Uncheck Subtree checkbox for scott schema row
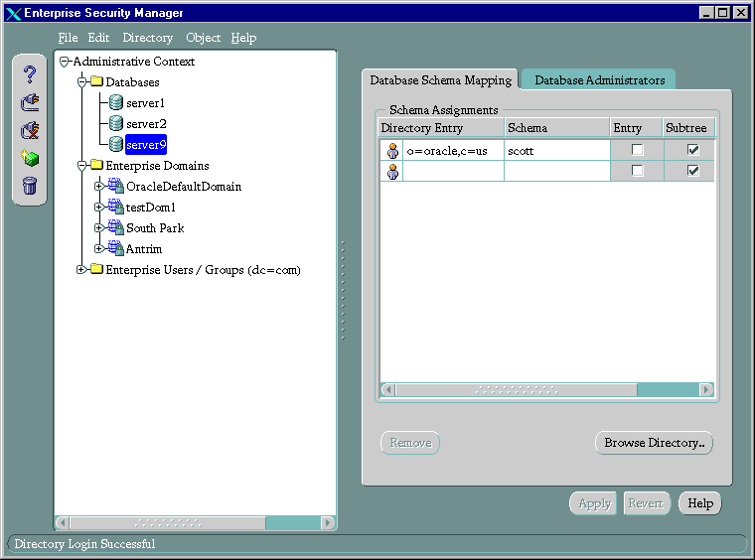The width and height of the screenshot is (755, 560). pos(693,150)
